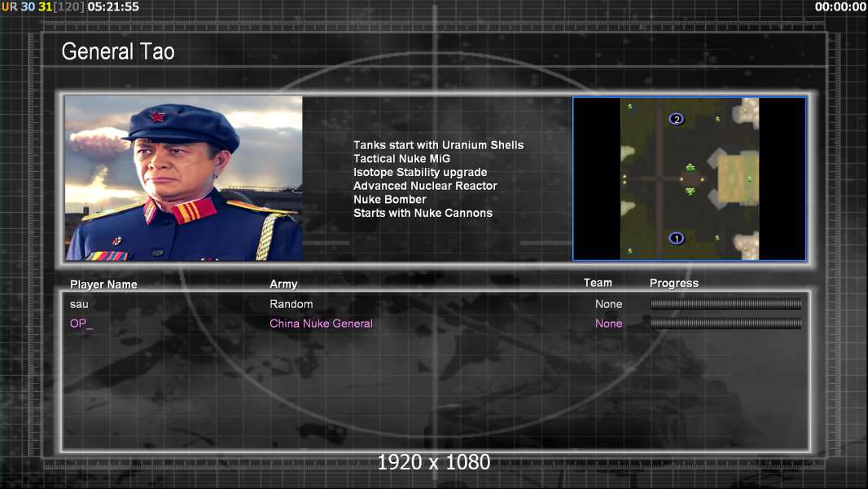
Task: Click the General Tao portrait image
Action: (x=184, y=178)
